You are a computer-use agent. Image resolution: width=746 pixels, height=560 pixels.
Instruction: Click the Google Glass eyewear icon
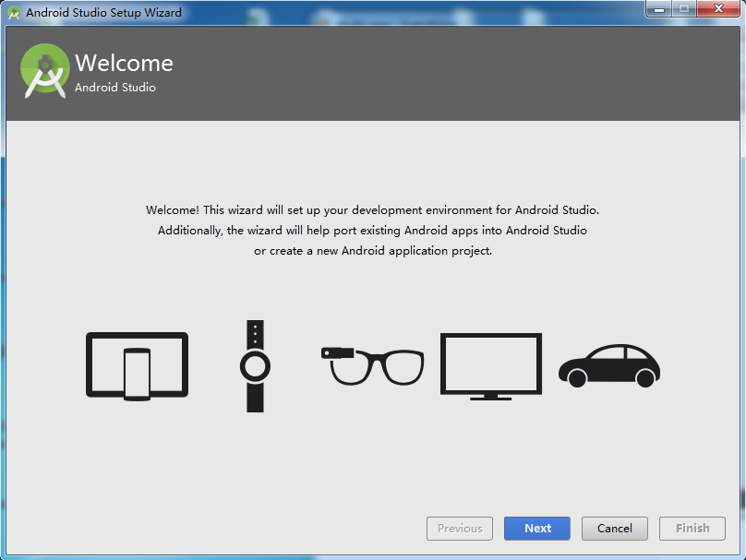click(372, 366)
